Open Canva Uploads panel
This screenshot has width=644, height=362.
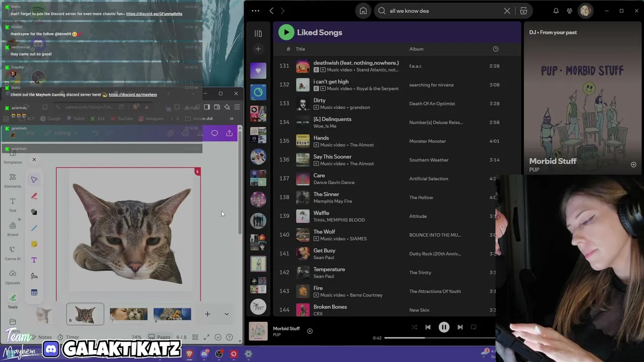[x=13, y=277]
